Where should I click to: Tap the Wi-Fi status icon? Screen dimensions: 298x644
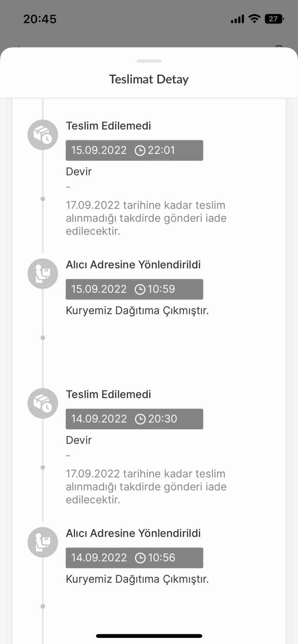[254, 19]
